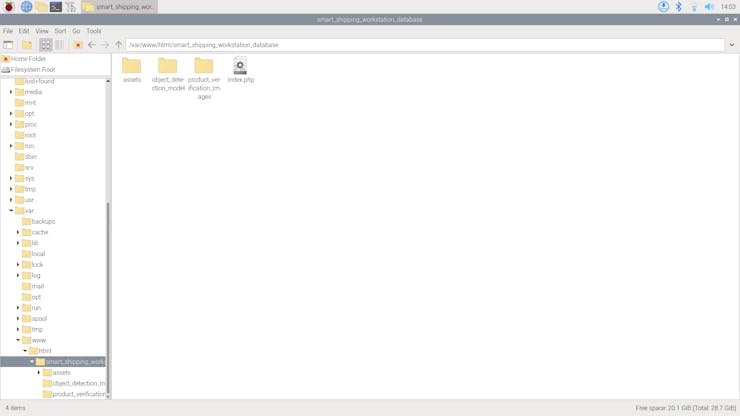Image resolution: width=740 pixels, height=416 pixels.
Task: Expand the media folder in tree
Action: coord(11,92)
